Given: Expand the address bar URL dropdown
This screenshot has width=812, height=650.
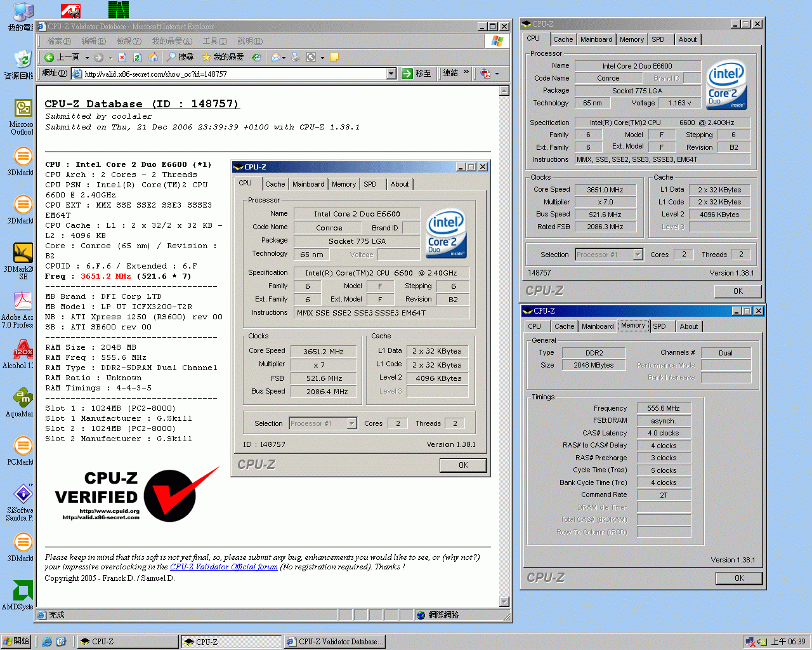Looking at the screenshot, I should 391,74.
